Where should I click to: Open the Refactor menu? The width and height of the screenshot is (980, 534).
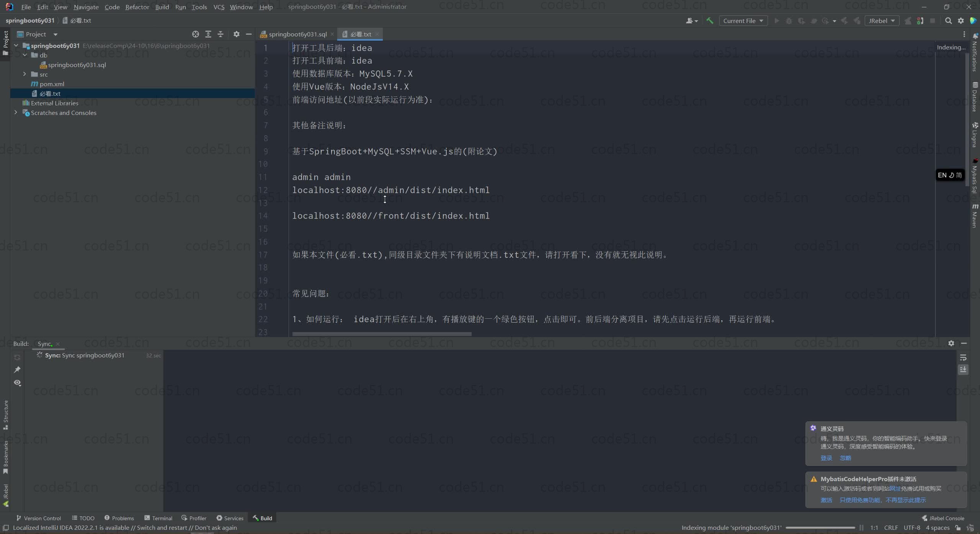(x=137, y=7)
